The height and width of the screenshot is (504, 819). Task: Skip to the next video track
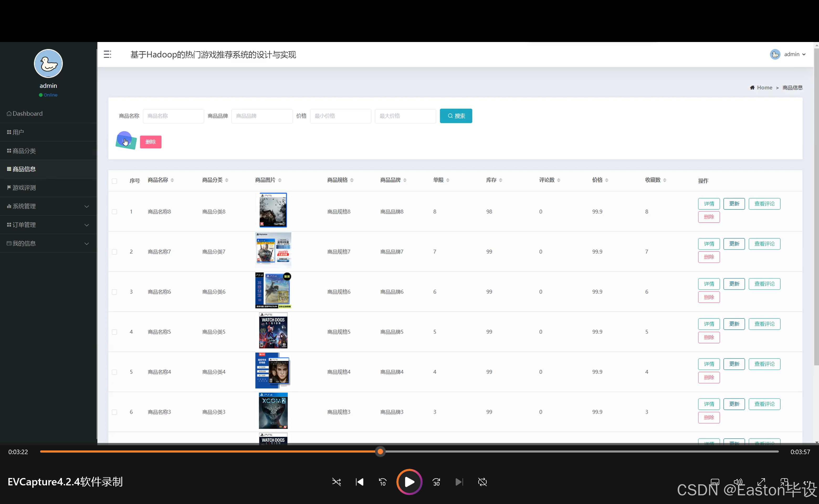point(459,482)
